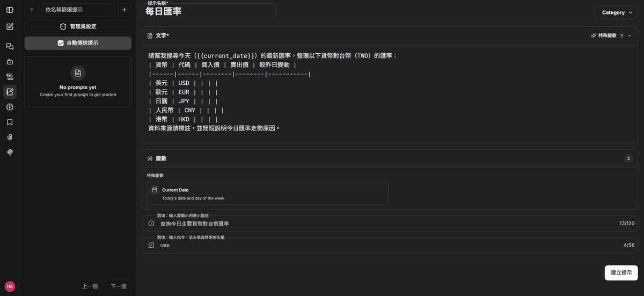This screenshot has height=296, width=644.
Task: Toggle the 自動傳送提示 checkbox
Action: click(61, 43)
